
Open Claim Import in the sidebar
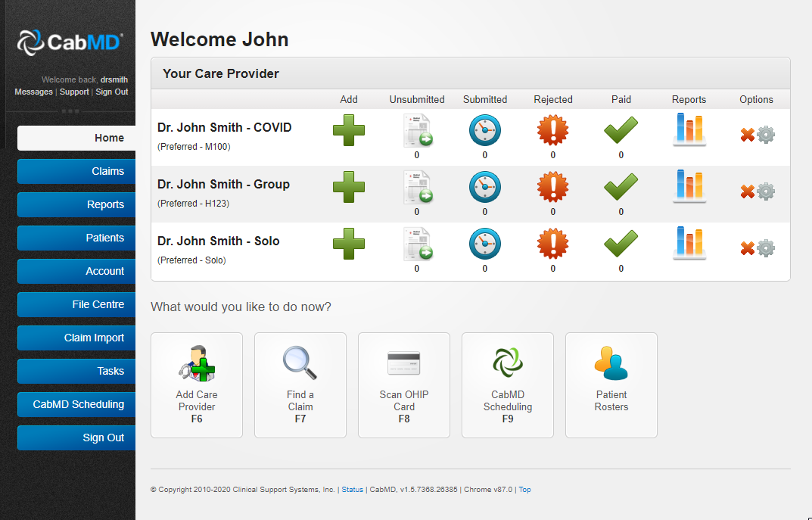pos(77,338)
